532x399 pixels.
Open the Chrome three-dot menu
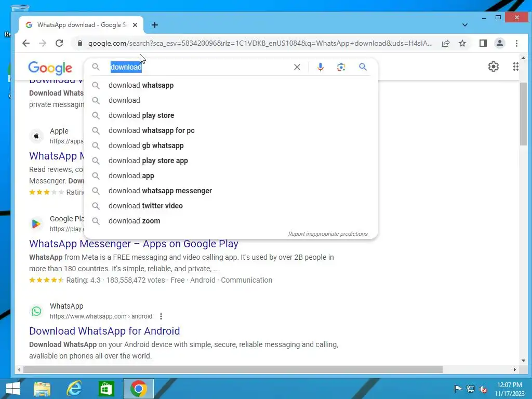coord(516,43)
